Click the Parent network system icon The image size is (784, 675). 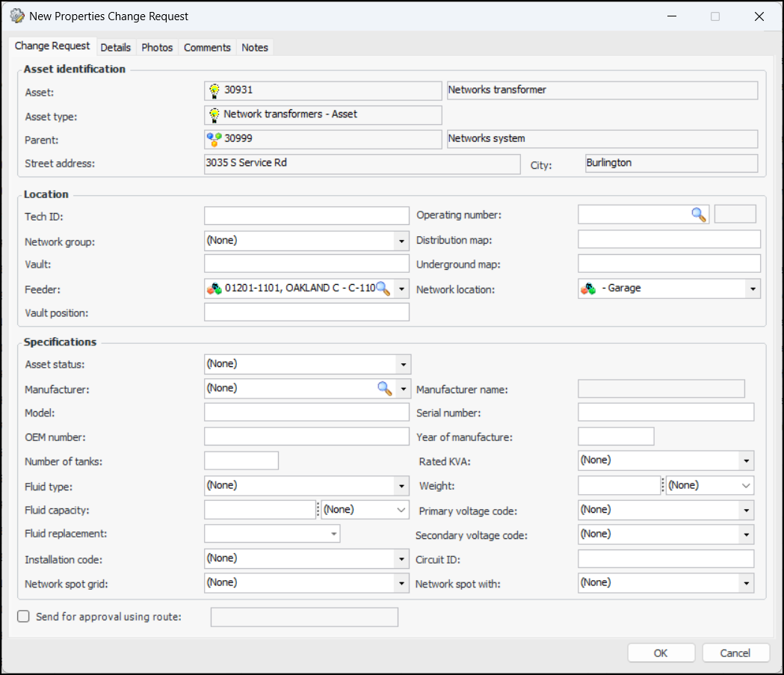(214, 139)
